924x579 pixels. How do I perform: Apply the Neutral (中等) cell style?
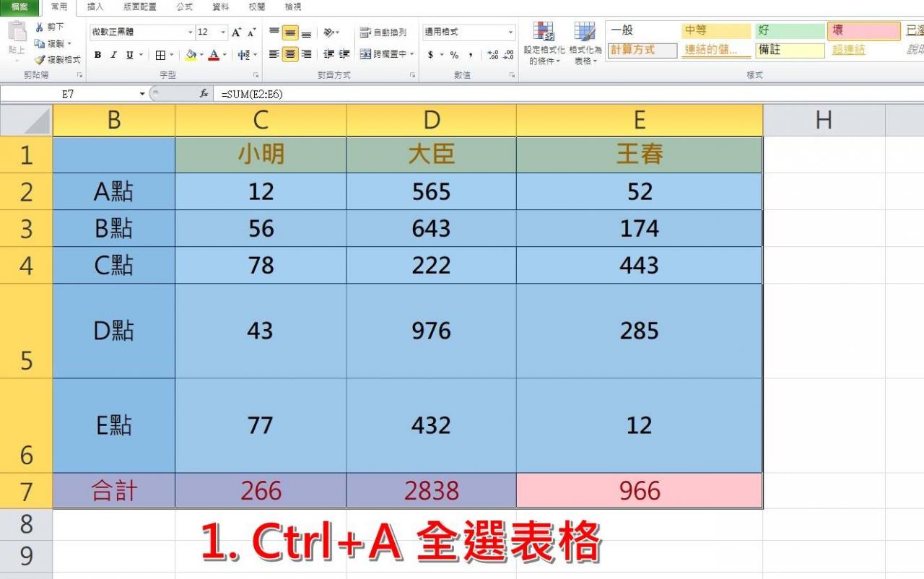pos(717,30)
